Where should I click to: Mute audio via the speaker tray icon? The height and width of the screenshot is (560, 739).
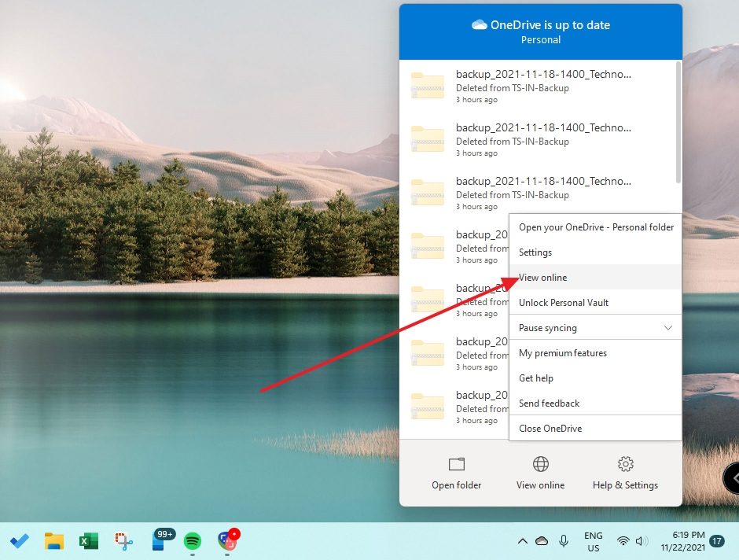click(641, 541)
